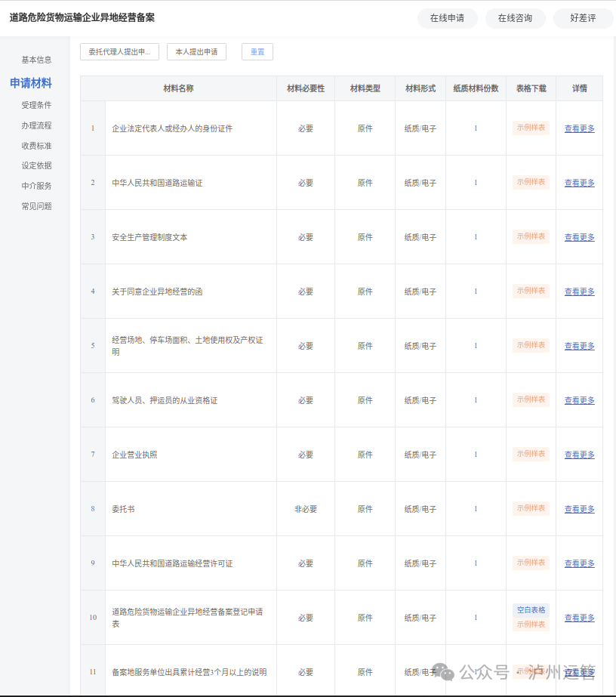This screenshot has height=697, width=616.
Task: Click the 详情 column header
Action: [x=580, y=88]
